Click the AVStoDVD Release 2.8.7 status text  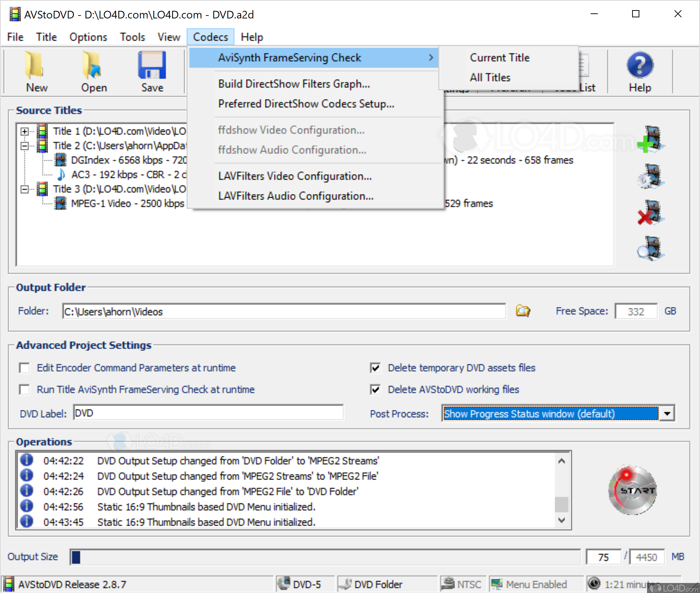[72, 584]
